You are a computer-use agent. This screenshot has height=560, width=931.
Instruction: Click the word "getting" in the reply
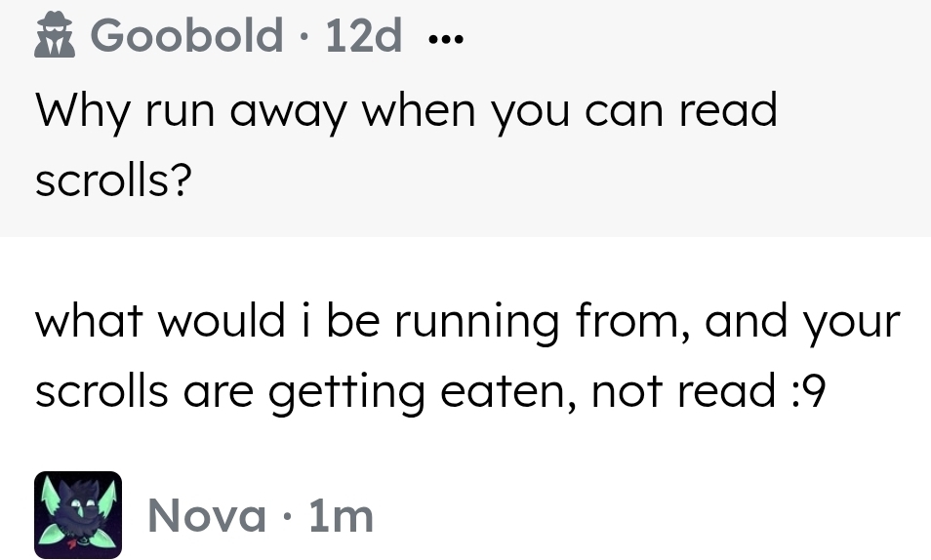(346, 394)
